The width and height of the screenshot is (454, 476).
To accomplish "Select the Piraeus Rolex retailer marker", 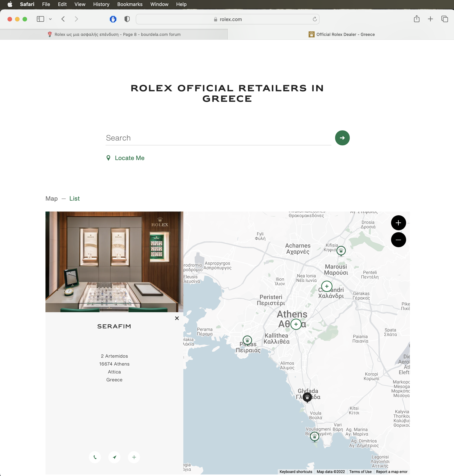I will tap(247, 341).
